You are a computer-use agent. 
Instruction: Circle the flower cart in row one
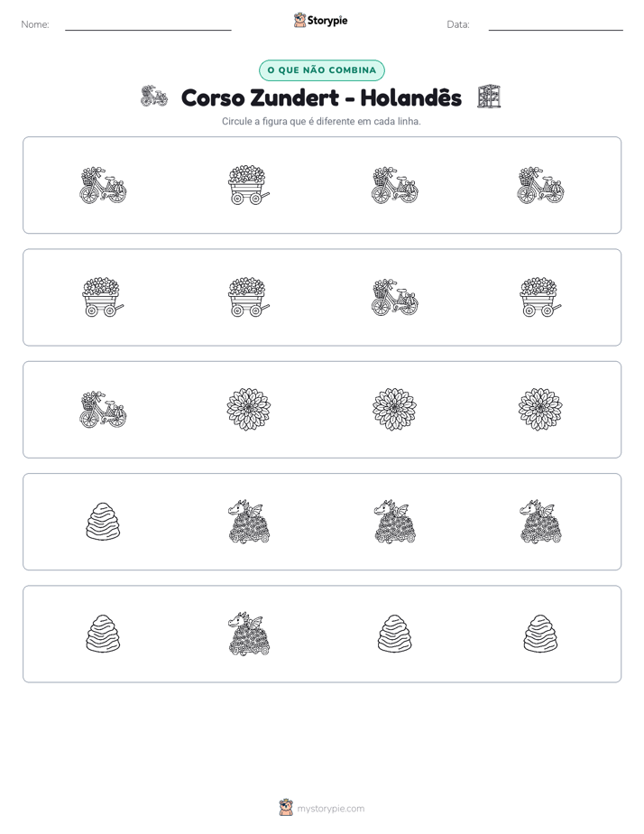(249, 185)
